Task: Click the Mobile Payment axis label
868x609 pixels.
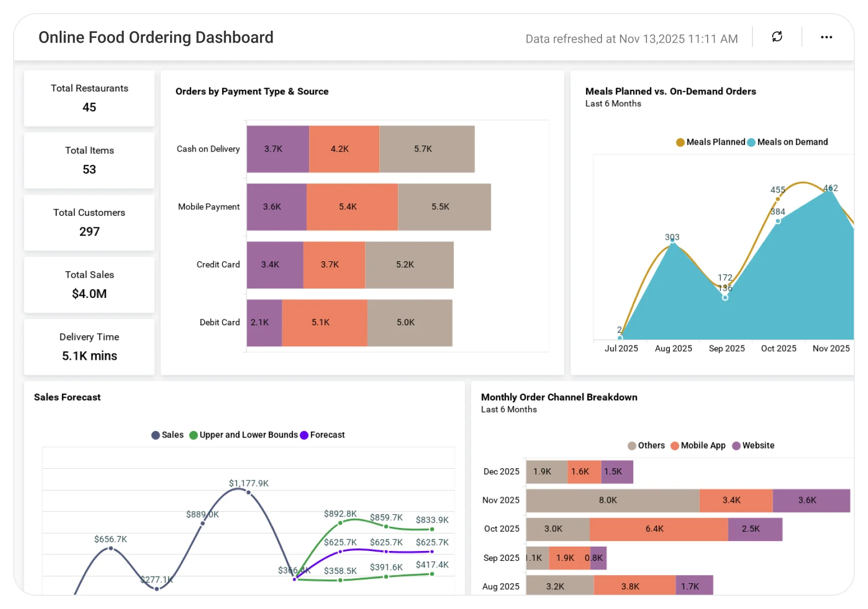Action: 209,207
